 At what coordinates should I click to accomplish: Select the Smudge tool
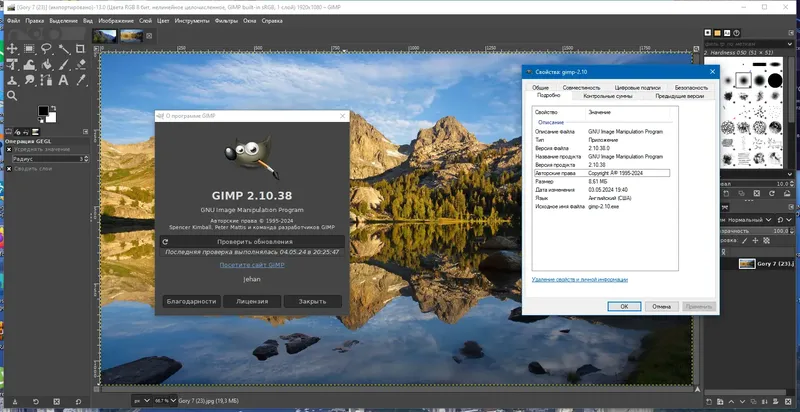coord(29,80)
